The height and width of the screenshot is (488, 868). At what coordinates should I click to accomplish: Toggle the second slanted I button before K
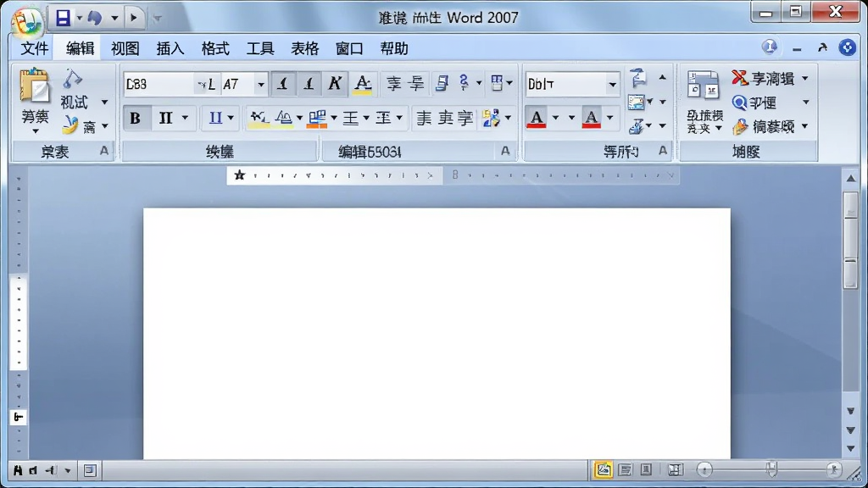coord(309,84)
